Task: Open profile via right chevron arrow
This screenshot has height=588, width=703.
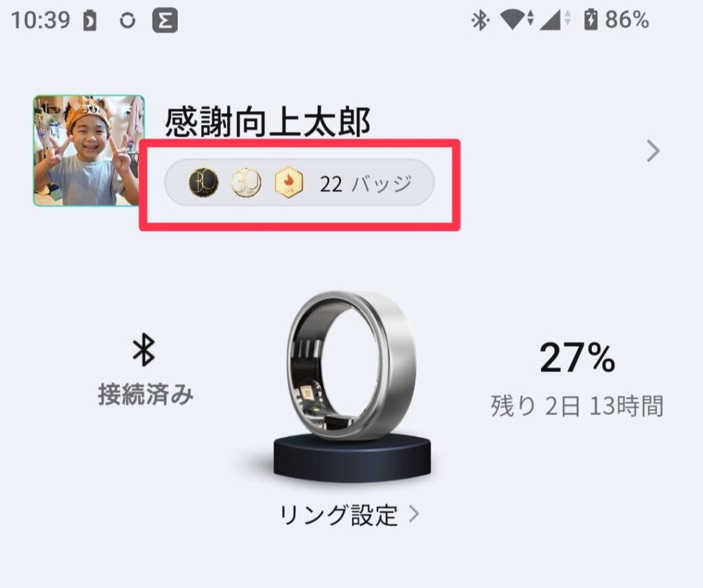Action: [654, 151]
